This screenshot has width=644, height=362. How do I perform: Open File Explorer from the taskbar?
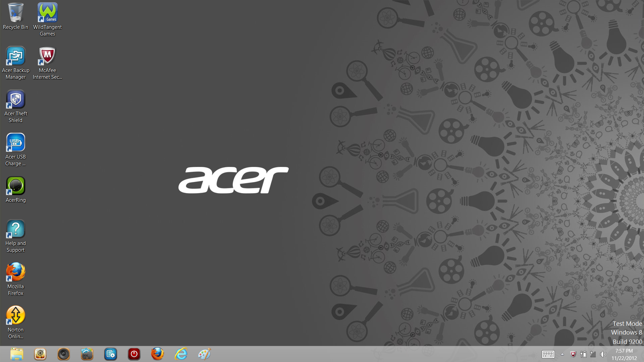point(17,354)
